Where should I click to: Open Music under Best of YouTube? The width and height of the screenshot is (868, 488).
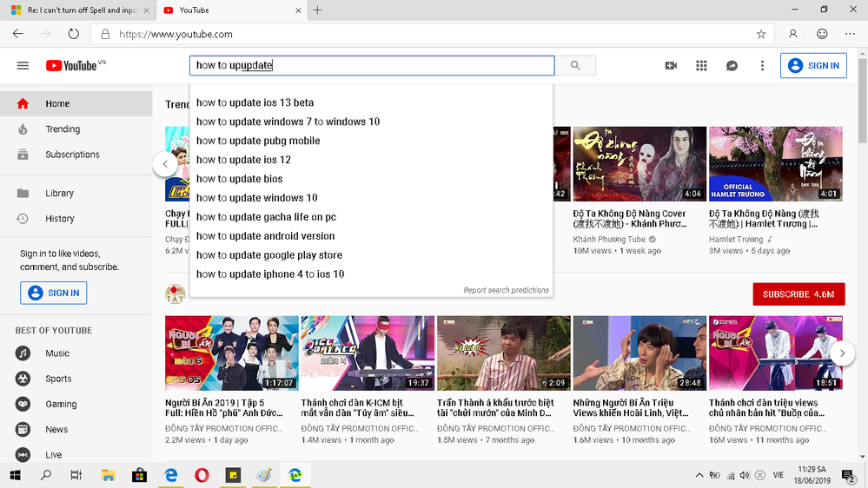[x=76, y=353]
